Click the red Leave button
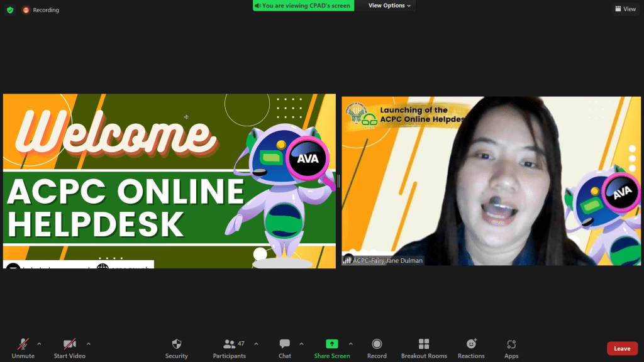The width and height of the screenshot is (644, 362). coord(622,348)
